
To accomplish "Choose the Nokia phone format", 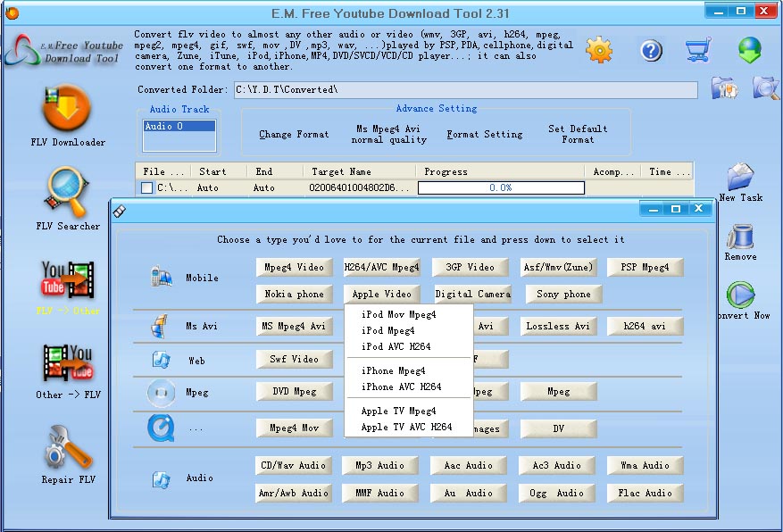I will [294, 294].
